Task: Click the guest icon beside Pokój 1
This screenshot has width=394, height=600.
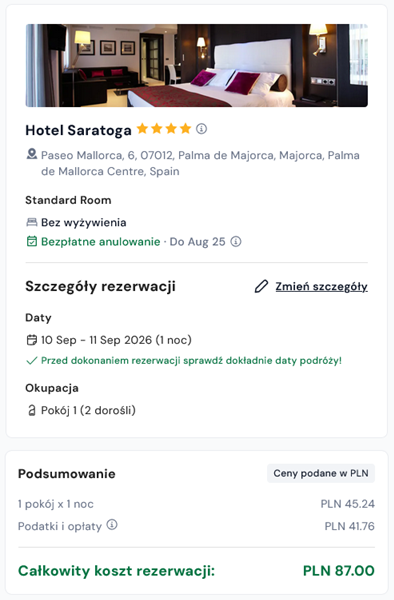Action: point(32,411)
